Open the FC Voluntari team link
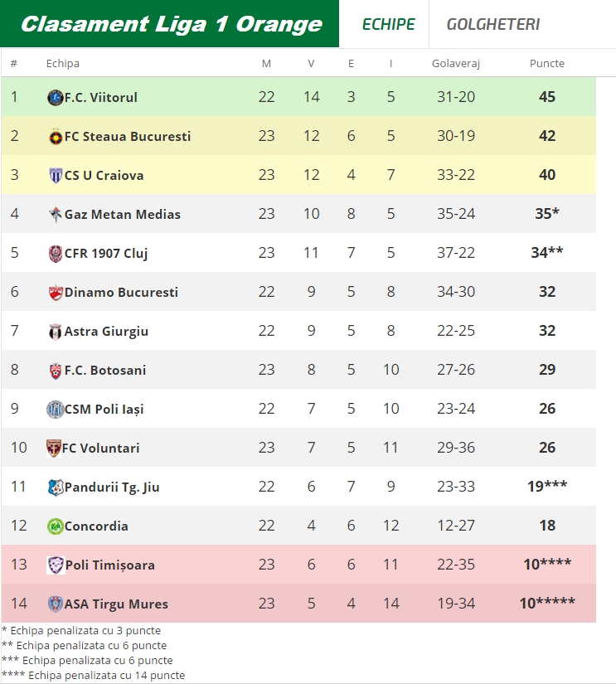The width and height of the screenshot is (616, 684). pos(101,448)
